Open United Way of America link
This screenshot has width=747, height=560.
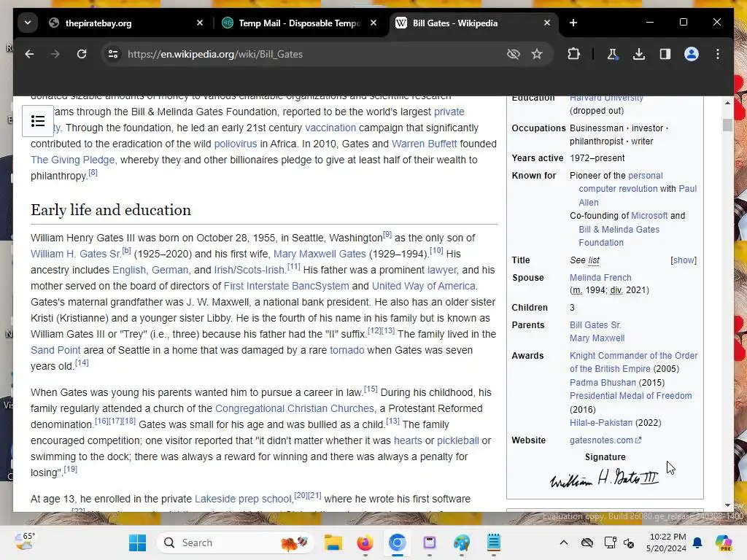point(424,286)
